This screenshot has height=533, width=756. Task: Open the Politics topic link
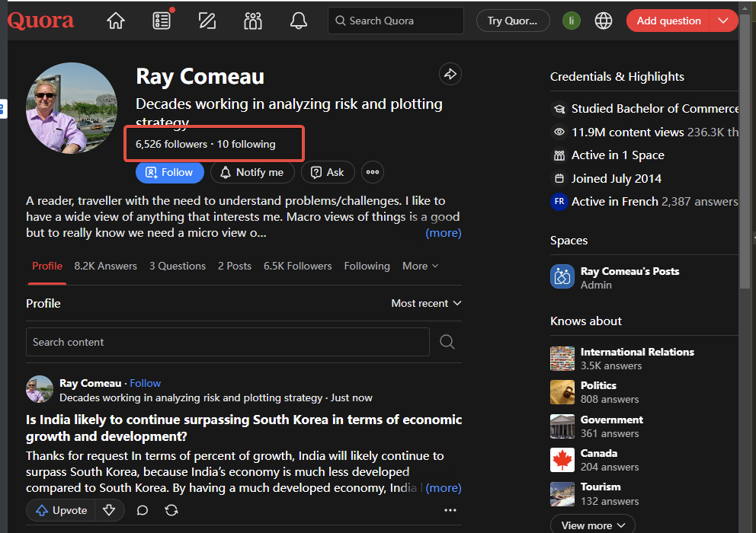click(598, 385)
